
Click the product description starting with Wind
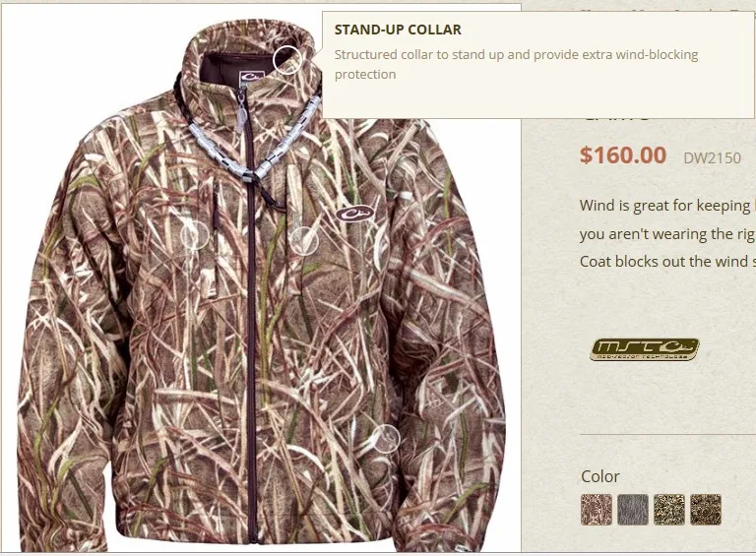[x=667, y=233]
